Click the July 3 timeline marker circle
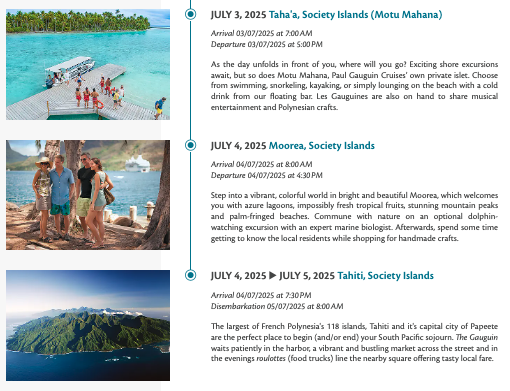The image size is (510, 391). click(x=190, y=14)
